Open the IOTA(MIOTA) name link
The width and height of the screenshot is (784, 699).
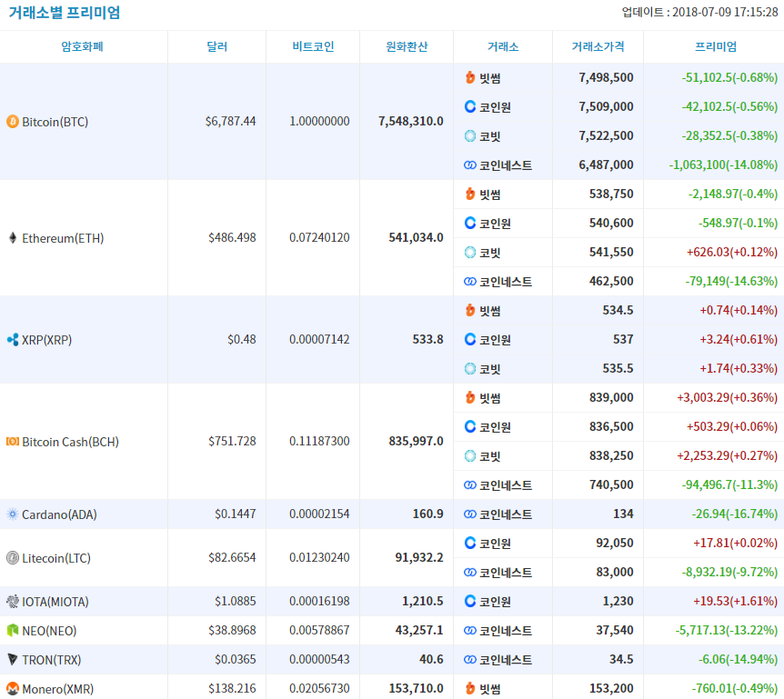point(55,602)
